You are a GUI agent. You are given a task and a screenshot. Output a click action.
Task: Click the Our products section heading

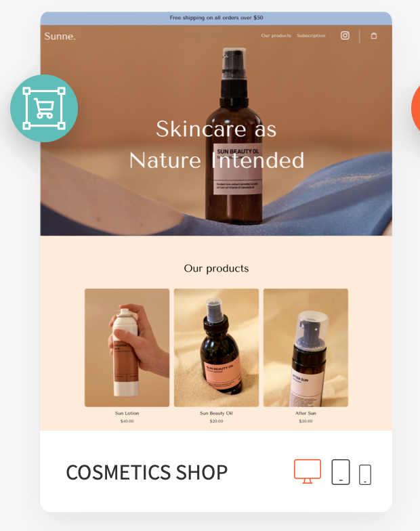(x=216, y=268)
